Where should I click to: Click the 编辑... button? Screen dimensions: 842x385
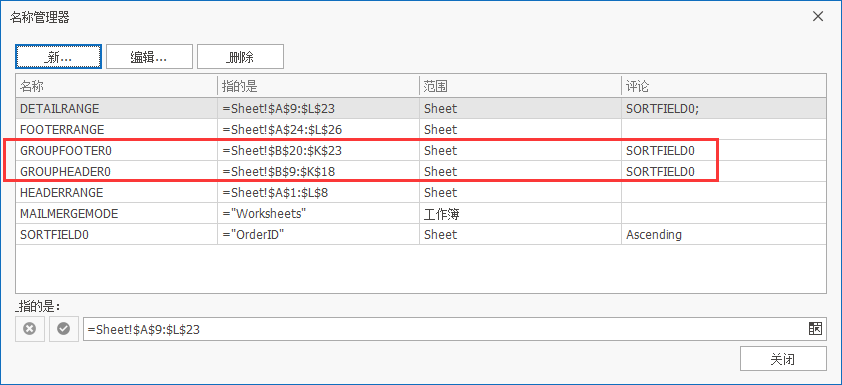[149, 56]
